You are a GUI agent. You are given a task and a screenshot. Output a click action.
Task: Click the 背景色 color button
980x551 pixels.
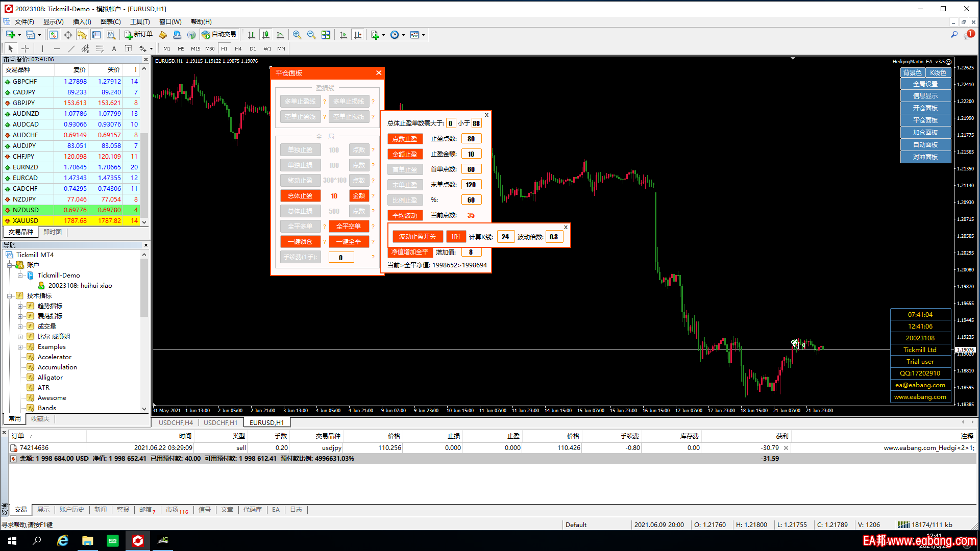point(913,72)
